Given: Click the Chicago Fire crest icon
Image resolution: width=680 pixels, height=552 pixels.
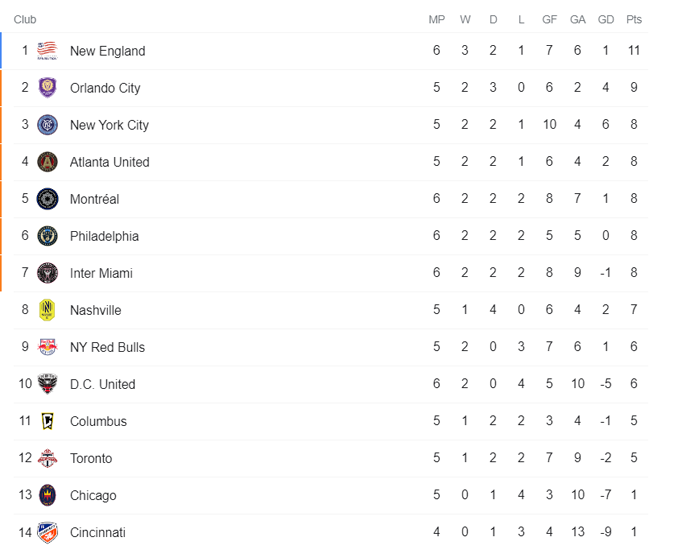Looking at the screenshot, I should click(47, 495).
